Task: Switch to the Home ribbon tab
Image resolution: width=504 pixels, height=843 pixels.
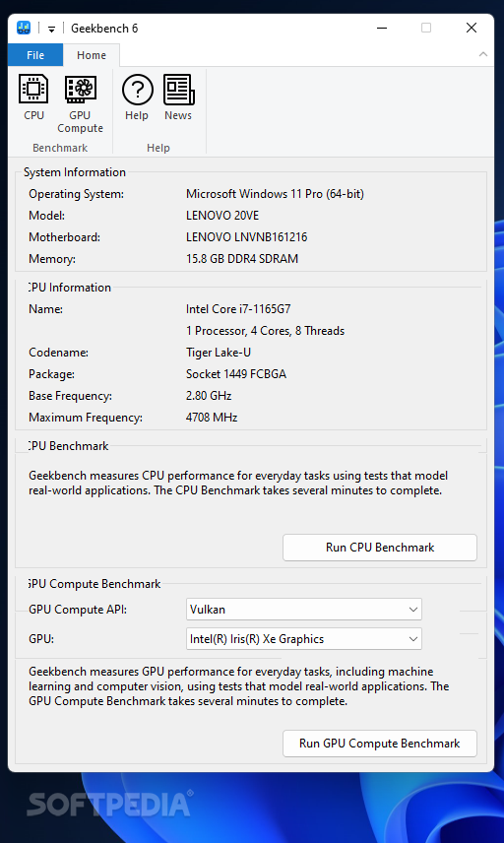Action: coord(92,55)
